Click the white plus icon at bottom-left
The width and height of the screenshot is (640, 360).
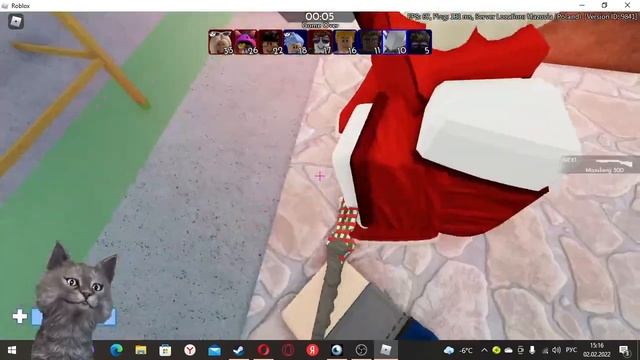coord(20,316)
